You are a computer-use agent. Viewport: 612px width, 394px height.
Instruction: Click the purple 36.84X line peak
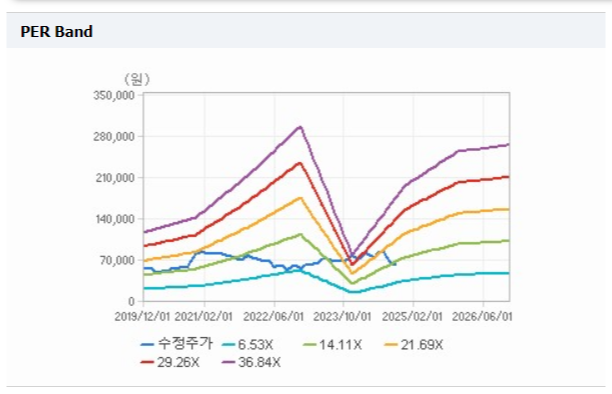click(300, 127)
